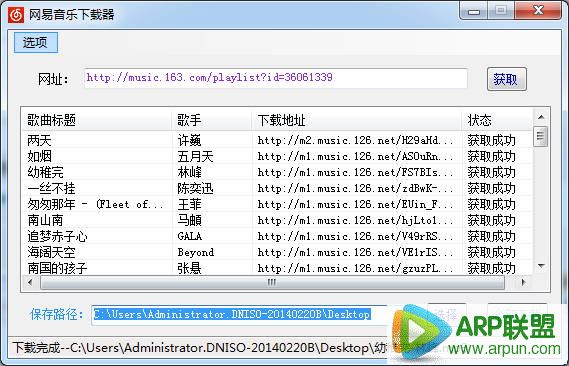Click 获取成功 status in 南山南 row

coord(491,220)
